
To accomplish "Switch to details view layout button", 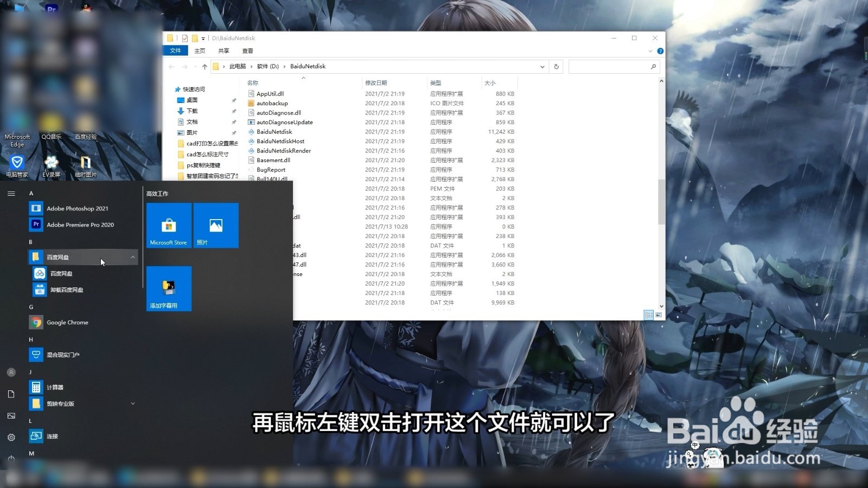I will [648, 314].
